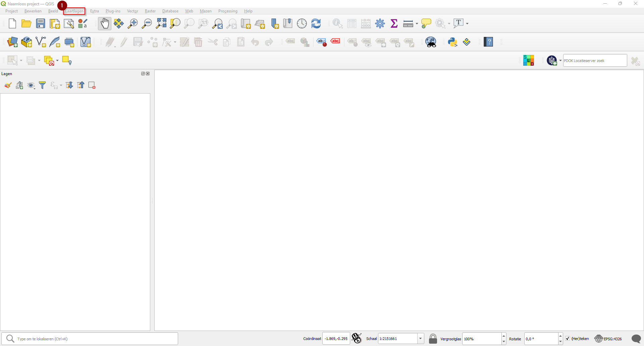The width and height of the screenshot is (644, 346).
Task: Select the Zoom In magnifier tool
Action: click(x=133, y=23)
